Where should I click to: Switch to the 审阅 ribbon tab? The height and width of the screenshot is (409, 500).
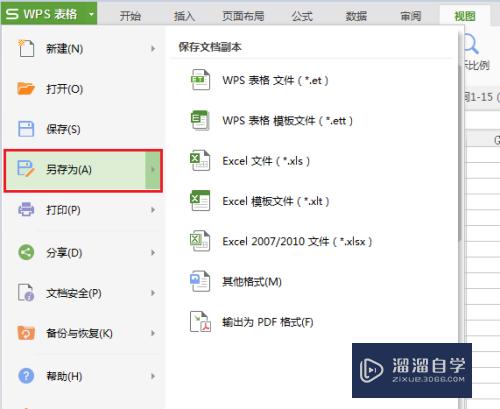[411, 16]
